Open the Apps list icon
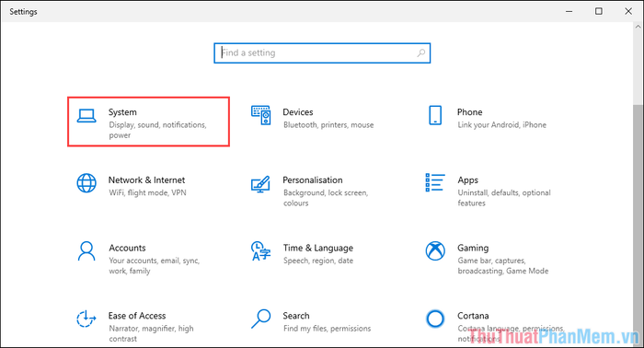This screenshot has height=348, width=644. click(x=435, y=182)
